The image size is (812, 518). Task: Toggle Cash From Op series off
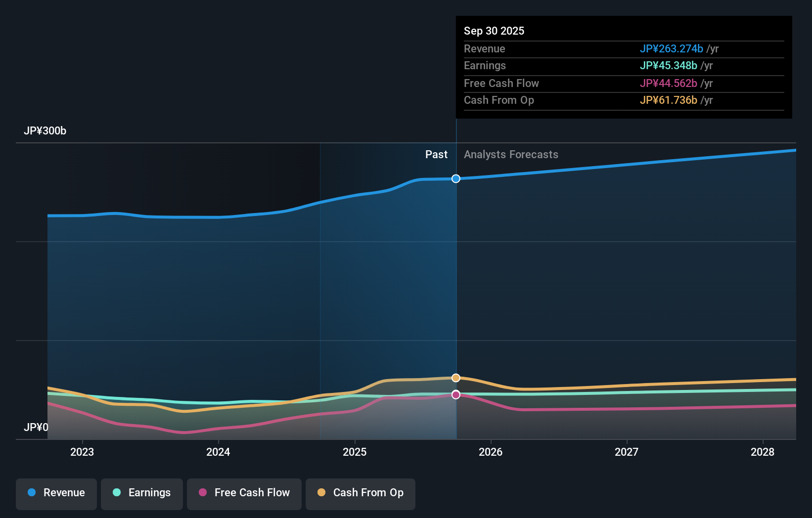pyautogui.click(x=360, y=493)
